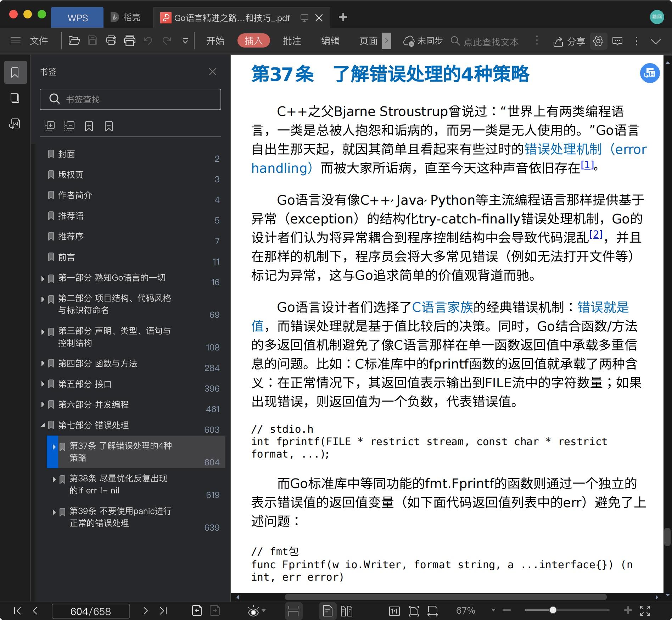Switch to the 编辑 ribbon tab
Viewport: 672px width, 620px height.
pyautogui.click(x=330, y=41)
